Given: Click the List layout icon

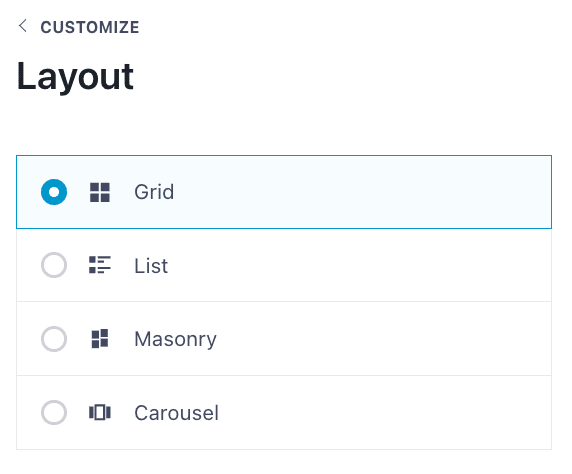Looking at the screenshot, I should [x=100, y=265].
